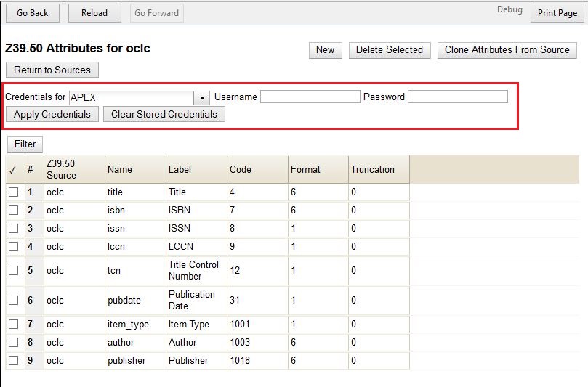Enable the checkbox for publisher row
This screenshot has height=387, width=588.
13,361
